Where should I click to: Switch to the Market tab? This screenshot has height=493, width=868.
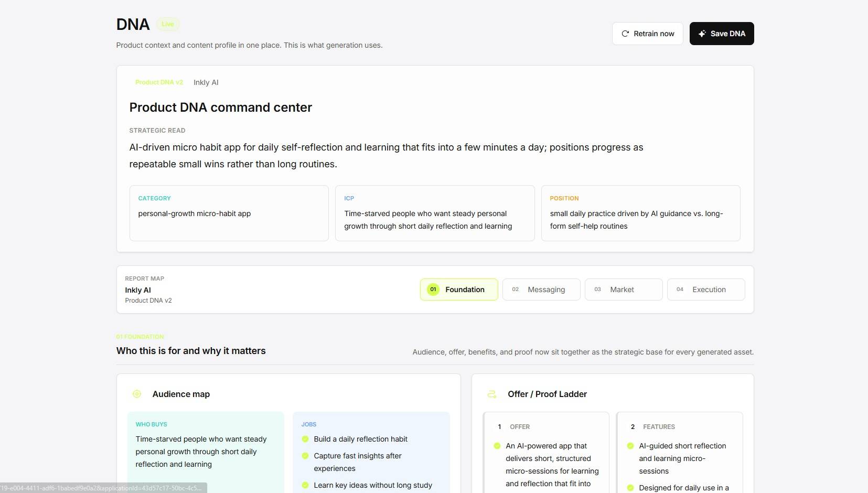tap(624, 290)
